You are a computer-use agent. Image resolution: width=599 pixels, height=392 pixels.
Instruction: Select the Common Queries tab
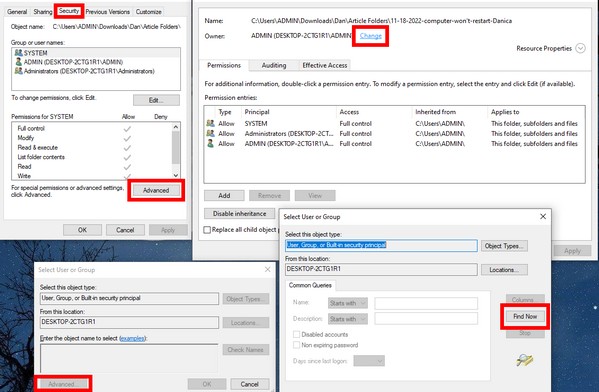point(310,285)
